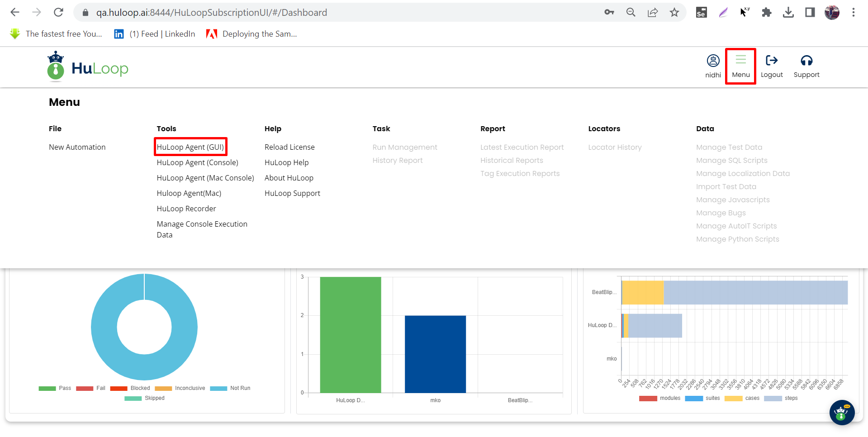
Task: Click the Reload License link
Action: click(289, 147)
